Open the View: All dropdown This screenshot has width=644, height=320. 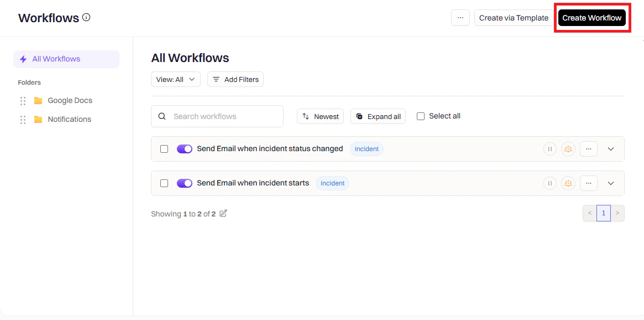(175, 79)
